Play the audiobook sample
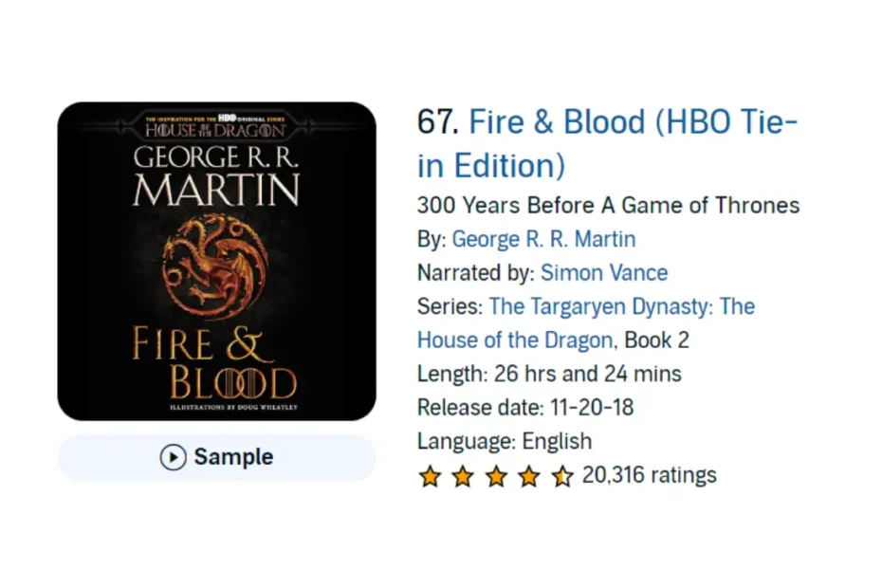 tap(216, 457)
